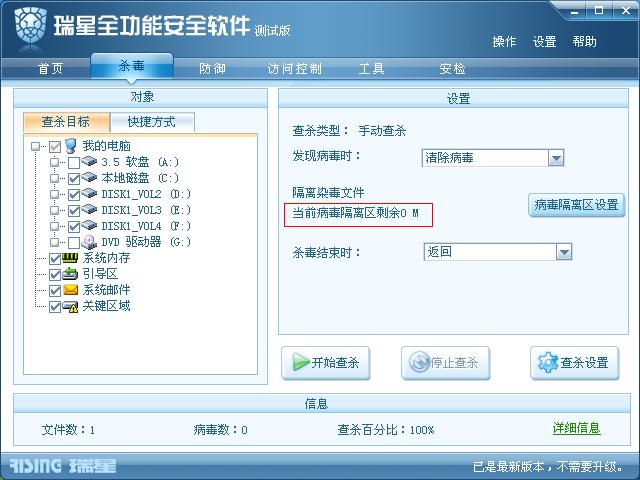The height and width of the screenshot is (480, 640).
Task: Click the DISK1_VOL3 E: drive icon
Action: tap(89, 209)
